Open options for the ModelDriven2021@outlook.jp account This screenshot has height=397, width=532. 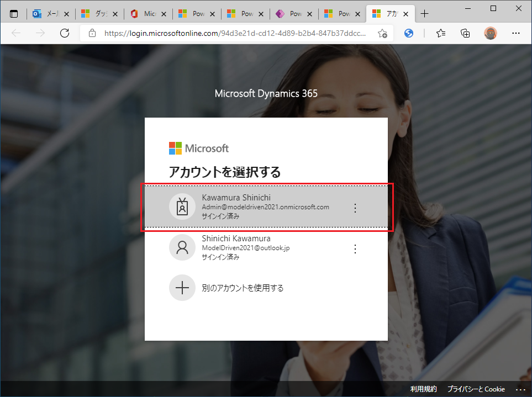(355, 249)
